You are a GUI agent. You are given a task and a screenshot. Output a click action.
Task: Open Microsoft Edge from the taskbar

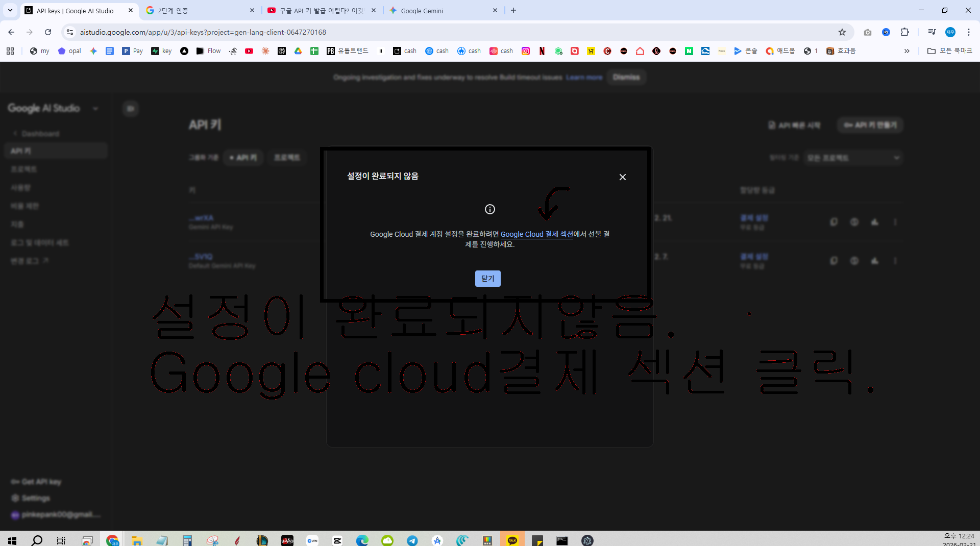362,540
